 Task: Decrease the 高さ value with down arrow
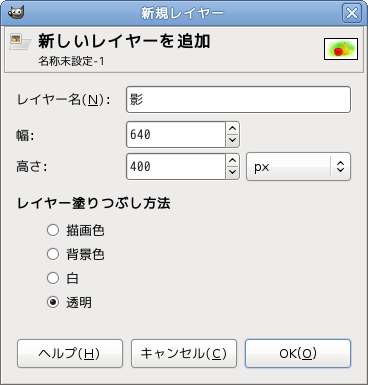coord(232,172)
